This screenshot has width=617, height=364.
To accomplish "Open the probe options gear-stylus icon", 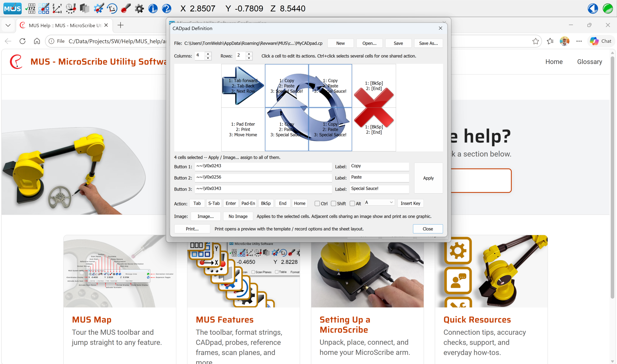I will [98, 9].
